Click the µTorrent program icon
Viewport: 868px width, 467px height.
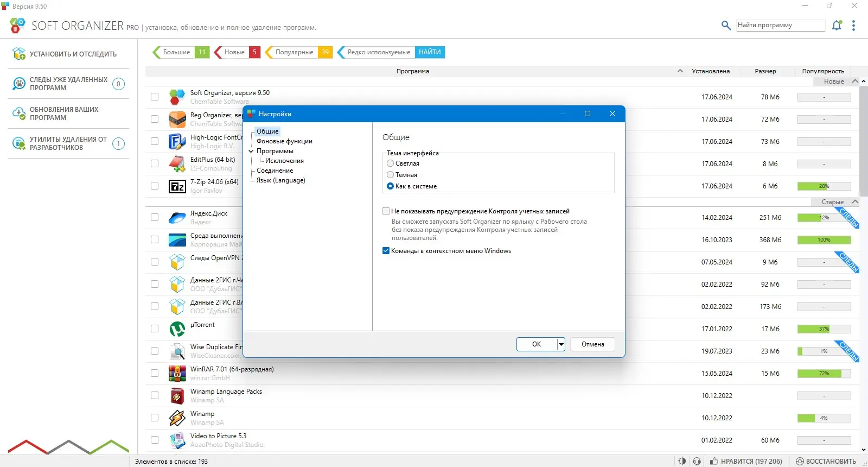tap(177, 329)
